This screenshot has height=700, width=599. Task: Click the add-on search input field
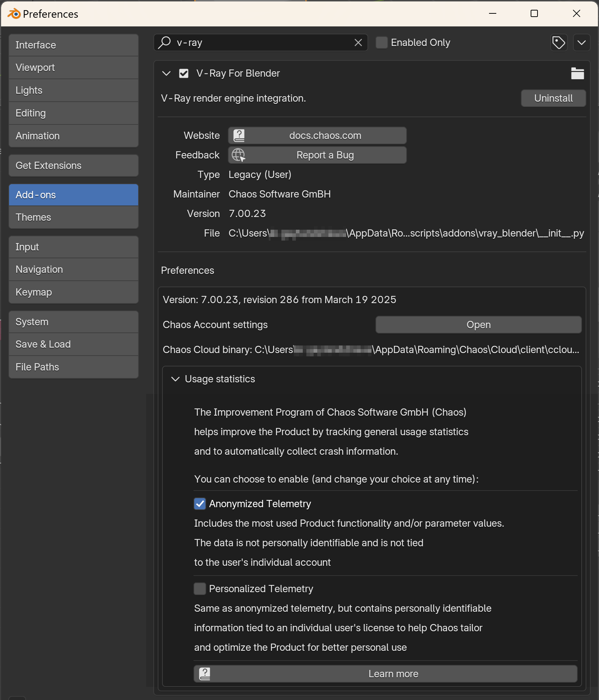261,43
